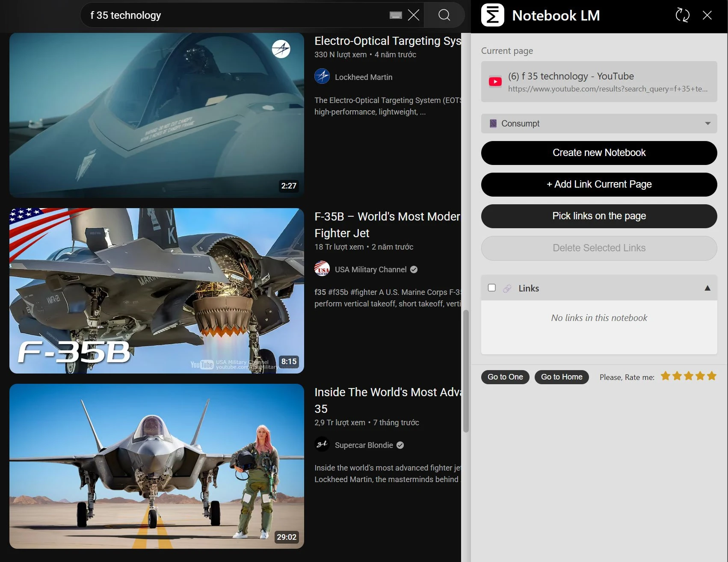Click the first rating star
This screenshot has height=562, width=728.
tap(665, 376)
